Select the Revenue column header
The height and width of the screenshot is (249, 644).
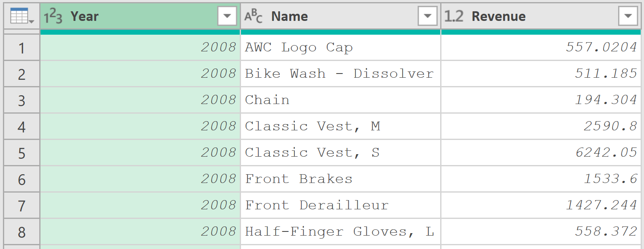pos(541,16)
